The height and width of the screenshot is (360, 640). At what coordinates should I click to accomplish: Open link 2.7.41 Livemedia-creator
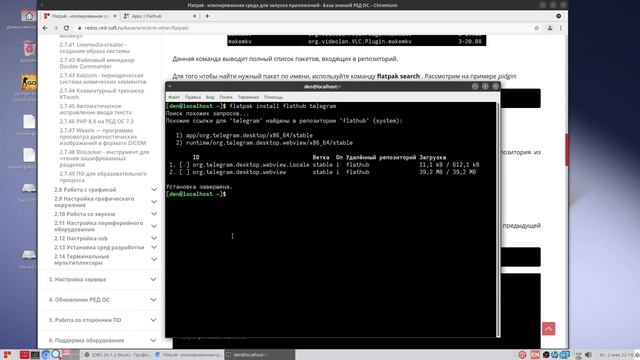pos(94,48)
